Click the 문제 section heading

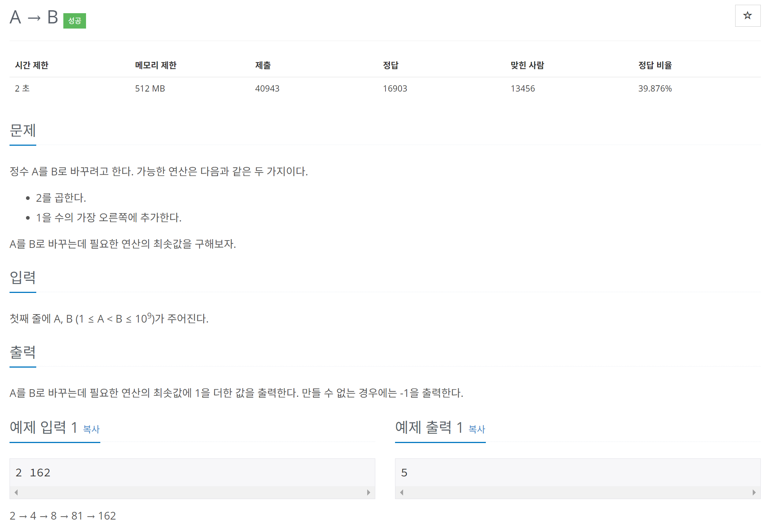(23, 130)
